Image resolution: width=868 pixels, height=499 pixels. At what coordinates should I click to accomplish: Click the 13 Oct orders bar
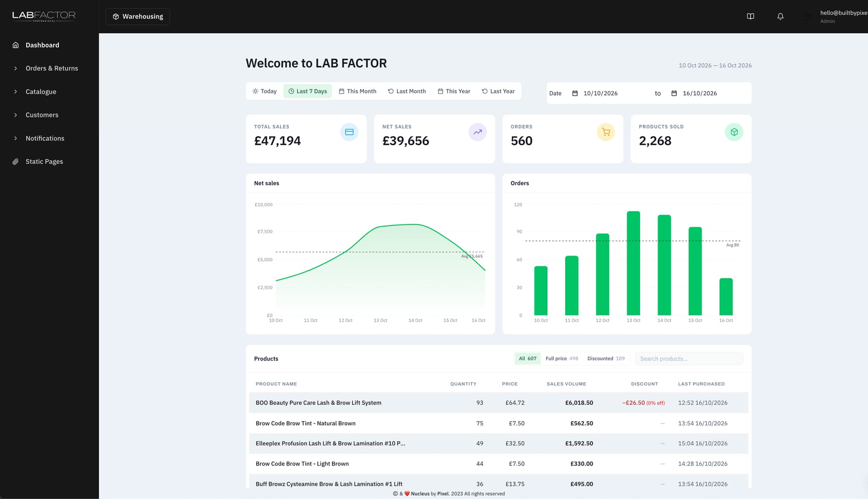633,263
